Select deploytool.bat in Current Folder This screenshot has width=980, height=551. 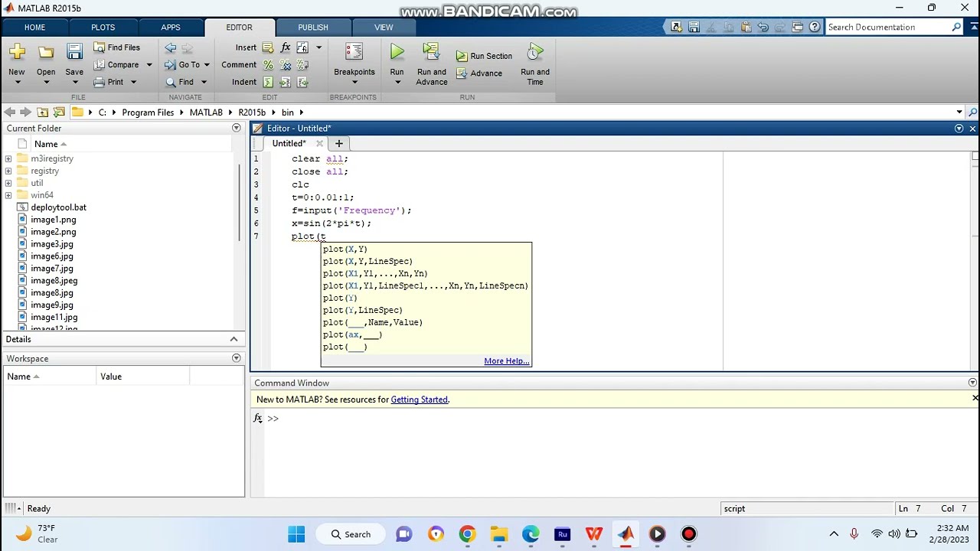pyautogui.click(x=58, y=207)
